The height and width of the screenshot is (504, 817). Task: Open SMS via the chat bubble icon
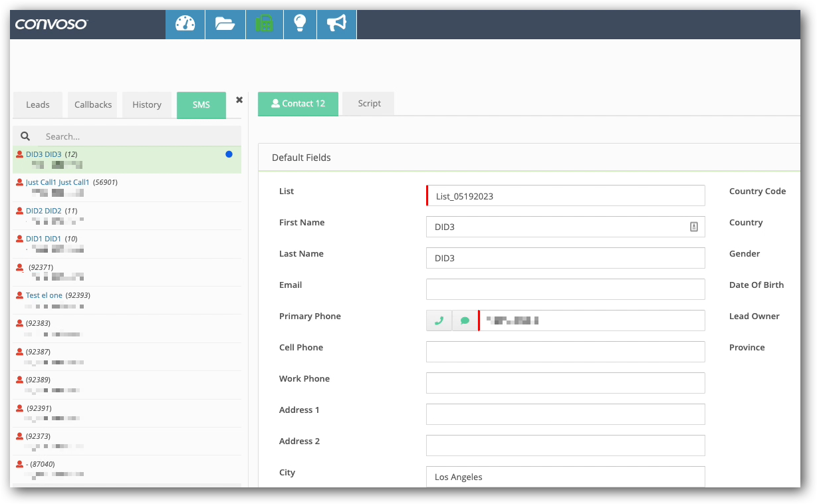[x=465, y=320]
